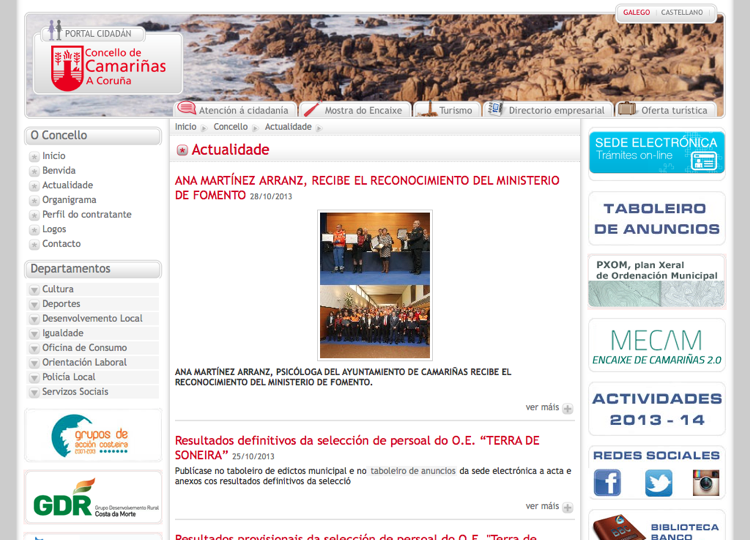Screen dimensions: 750x540
Task: Click Inicio in the breadcrumb trail
Action: point(186,127)
